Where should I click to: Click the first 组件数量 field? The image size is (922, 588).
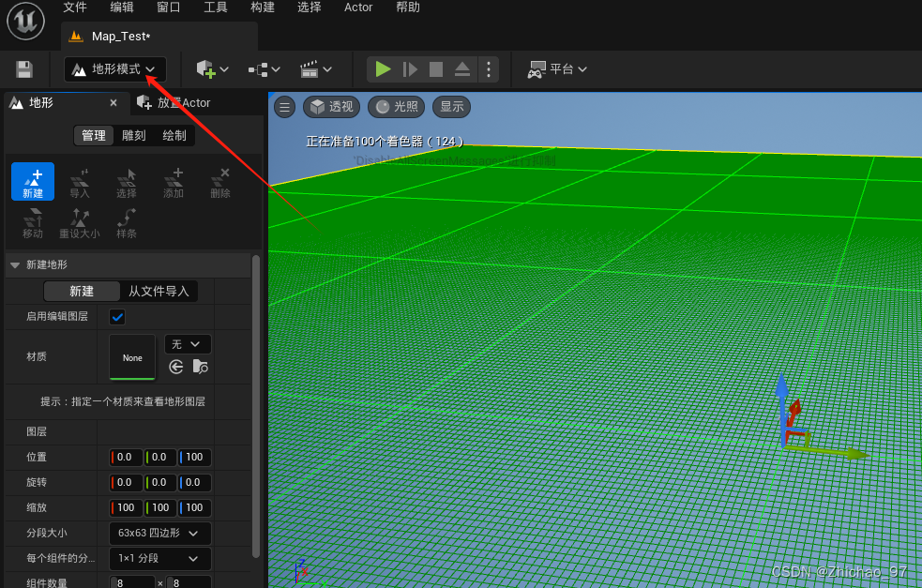pos(132,582)
